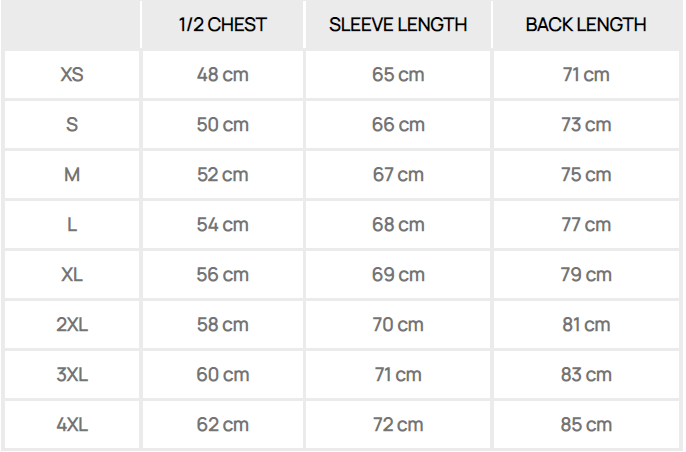686x452 pixels.
Task: Click the 54 cm chest value
Action: pos(223,225)
